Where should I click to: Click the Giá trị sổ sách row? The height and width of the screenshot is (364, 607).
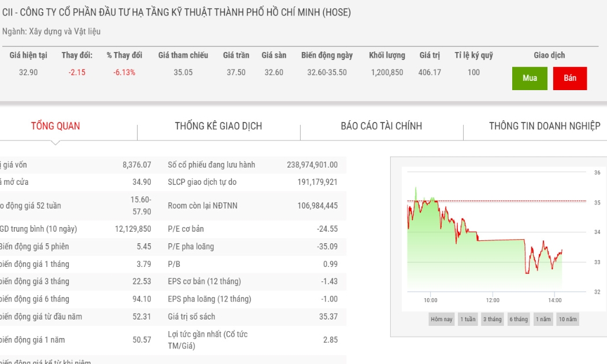click(x=253, y=317)
